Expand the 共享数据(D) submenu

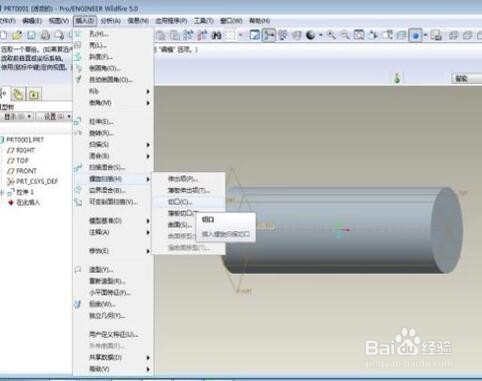point(113,357)
